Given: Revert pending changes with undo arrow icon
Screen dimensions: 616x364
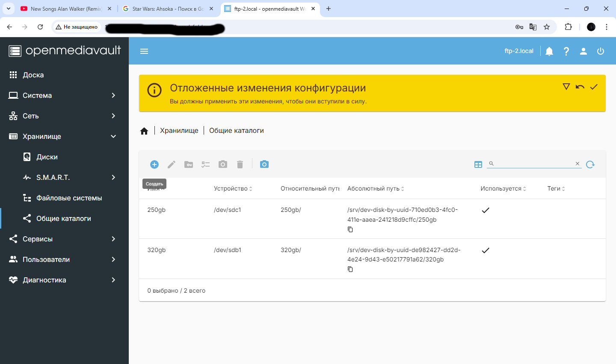Looking at the screenshot, I should (580, 87).
